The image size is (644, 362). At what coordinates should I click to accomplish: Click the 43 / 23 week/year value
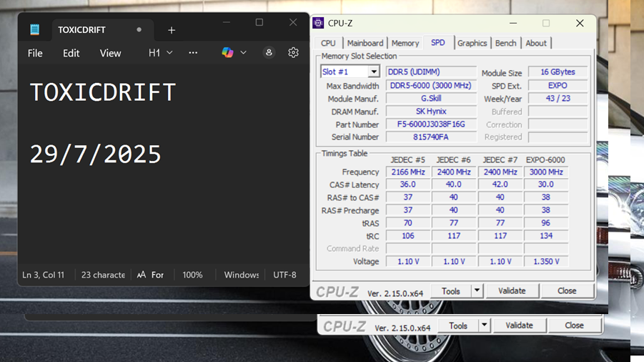(x=558, y=98)
